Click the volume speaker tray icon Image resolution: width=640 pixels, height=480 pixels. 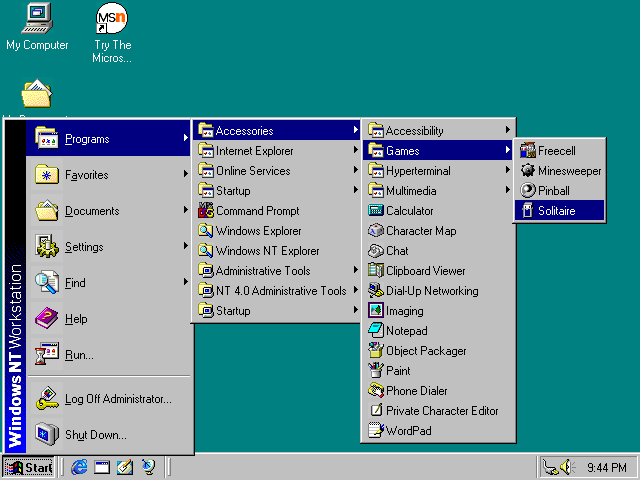(567, 467)
